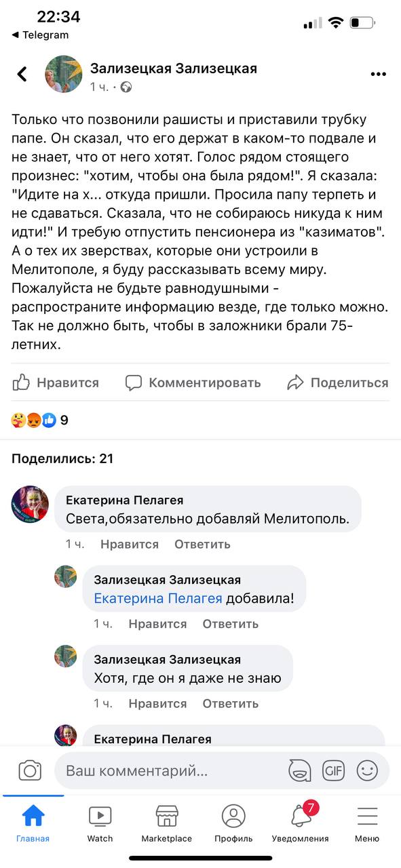
Task: Switch to the Главная home tab
Action: coord(33,822)
